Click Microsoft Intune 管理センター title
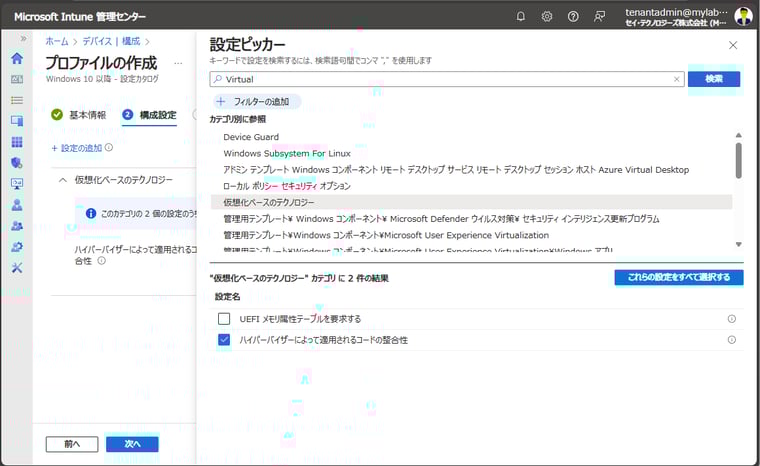 (x=80, y=17)
